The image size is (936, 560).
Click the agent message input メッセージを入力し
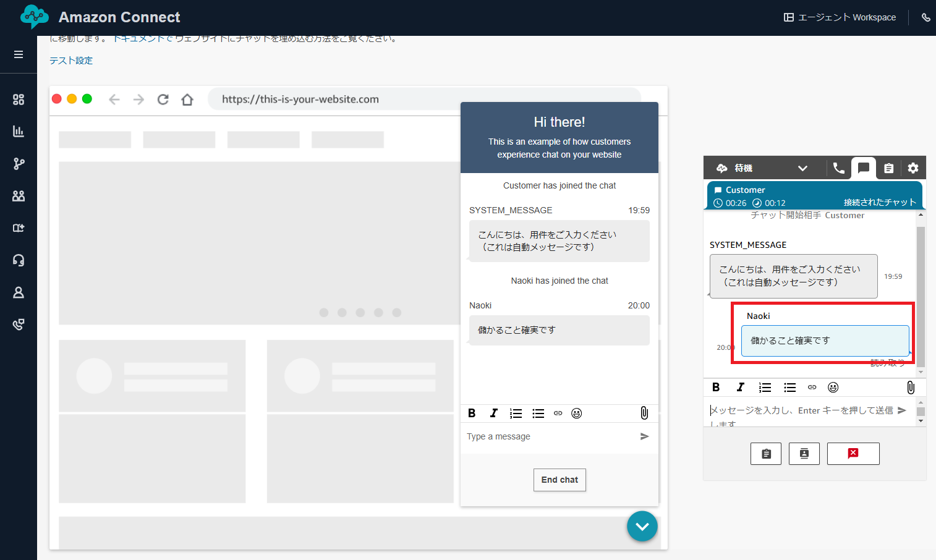pos(802,412)
